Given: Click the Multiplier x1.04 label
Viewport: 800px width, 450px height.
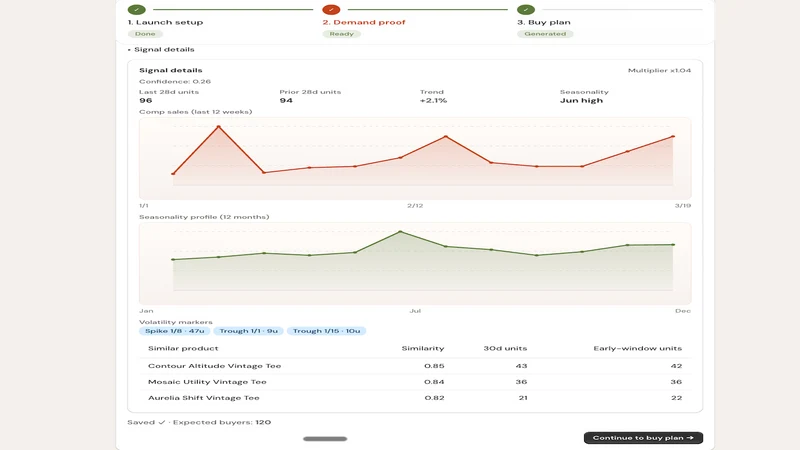Looking at the screenshot, I should (x=659, y=70).
